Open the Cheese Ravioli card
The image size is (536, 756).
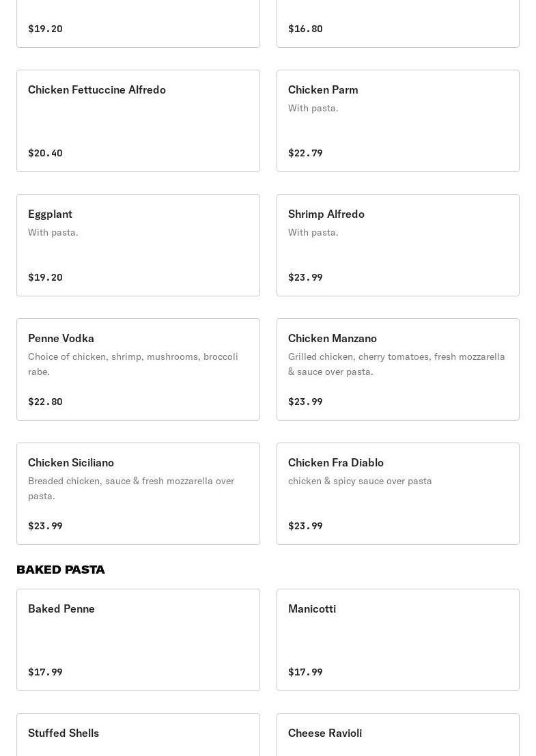(x=397, y=735)
